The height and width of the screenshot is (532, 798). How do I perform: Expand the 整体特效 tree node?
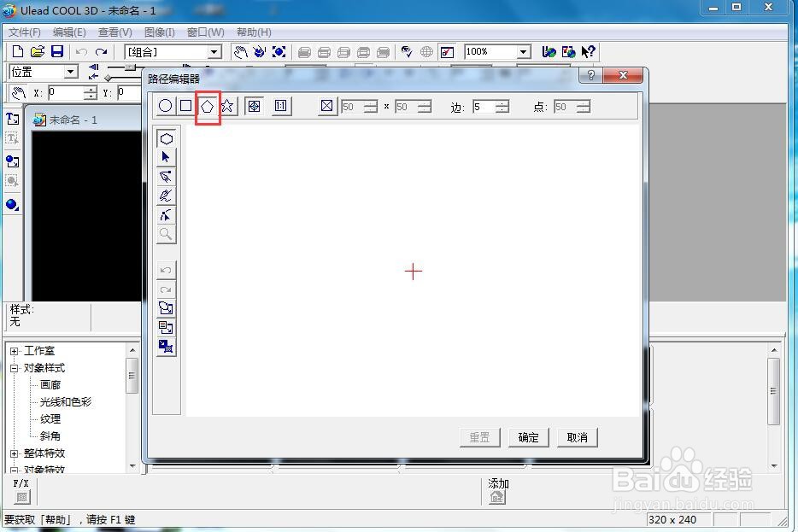pos(15,453)
